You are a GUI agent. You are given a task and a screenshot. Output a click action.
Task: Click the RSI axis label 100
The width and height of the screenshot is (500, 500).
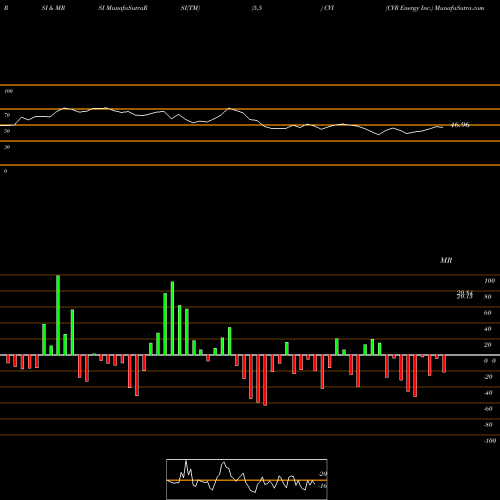(8, 91)
